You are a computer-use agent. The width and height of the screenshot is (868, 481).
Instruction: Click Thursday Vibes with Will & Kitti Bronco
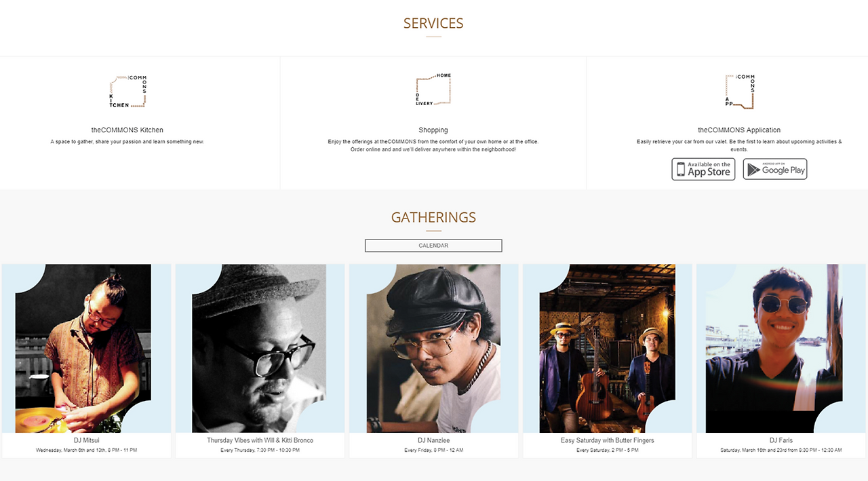coord(260,440)
